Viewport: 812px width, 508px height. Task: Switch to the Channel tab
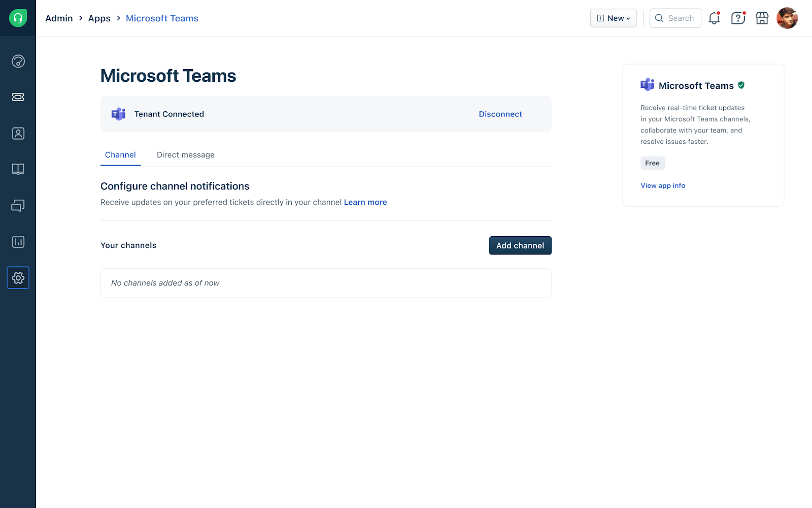point(120,155)
